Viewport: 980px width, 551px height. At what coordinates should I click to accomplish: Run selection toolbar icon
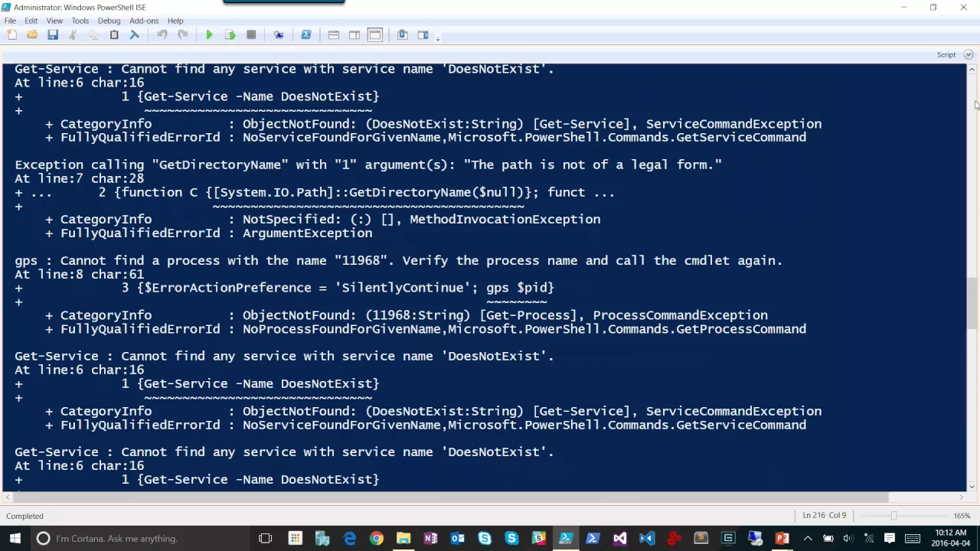click(230, 35)
